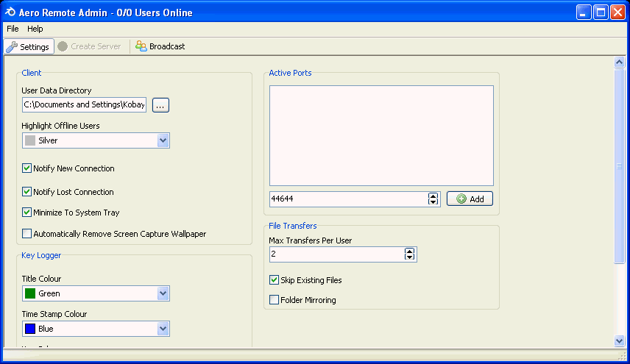Click the green Title Colour swatch

pyautogui.click(x=30, y=293)
